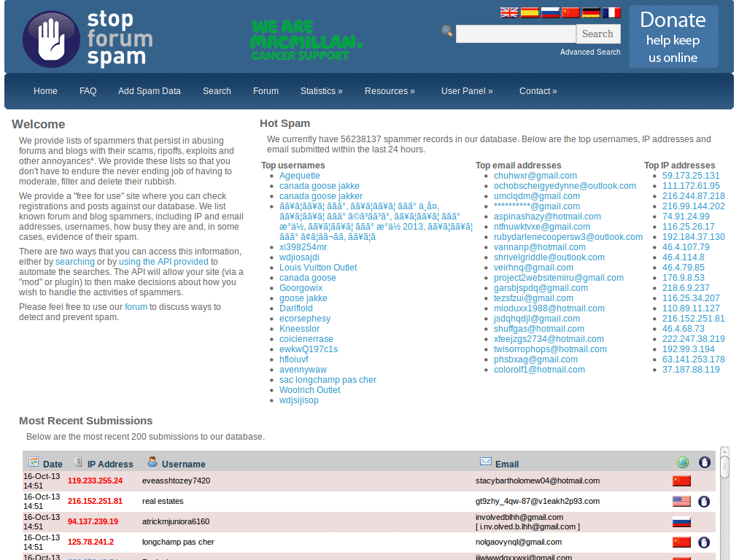Open Search in the navigation bar
Image resolution: width=747 pixels, height=560 pixels.
tap(217, 91)
